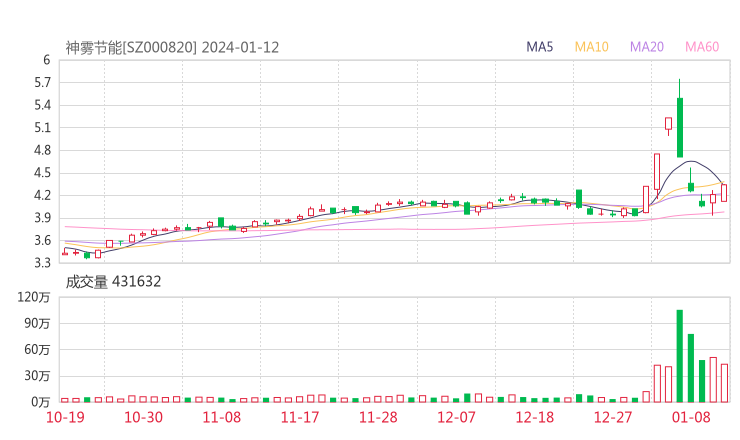Click the 4.8 price axis label
The image size is (740, 440).
point(42,151)
